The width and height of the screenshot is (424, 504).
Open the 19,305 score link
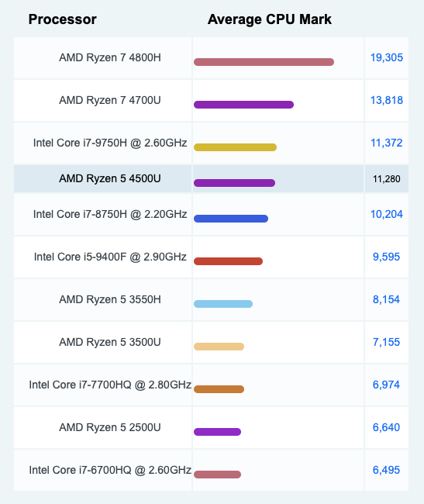tap(387, 57)
